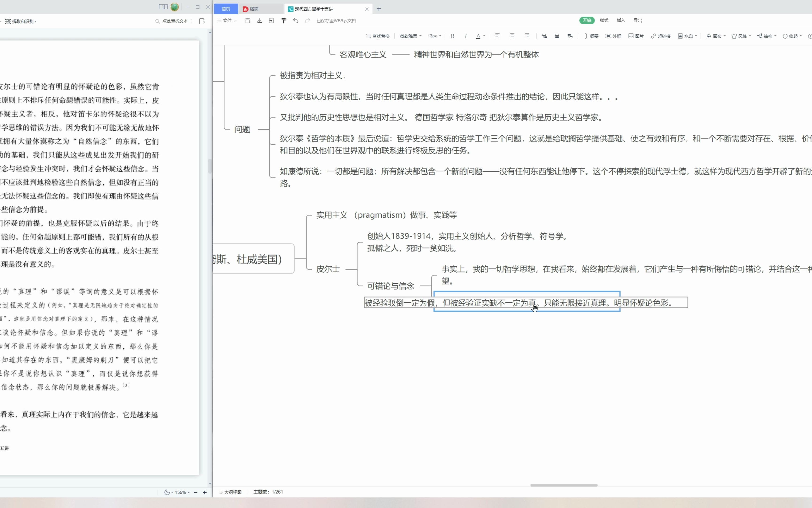Open 提取和识别 dropdown in PDF reader
The width and height of the screenshot is (812, 508).
click(21, 21)
